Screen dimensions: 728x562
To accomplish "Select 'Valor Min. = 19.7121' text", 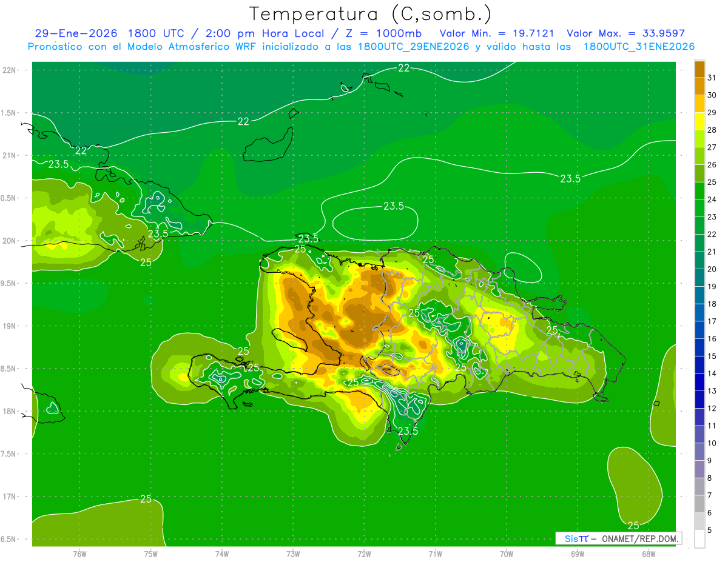I will tap(497, 33).
